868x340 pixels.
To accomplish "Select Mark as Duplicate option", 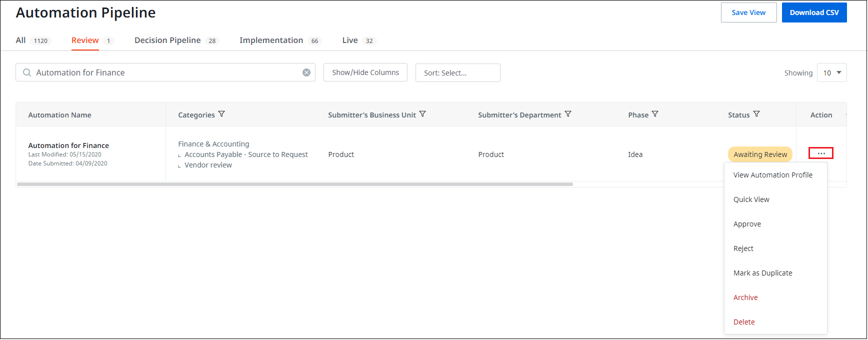I will pos(762,273).
